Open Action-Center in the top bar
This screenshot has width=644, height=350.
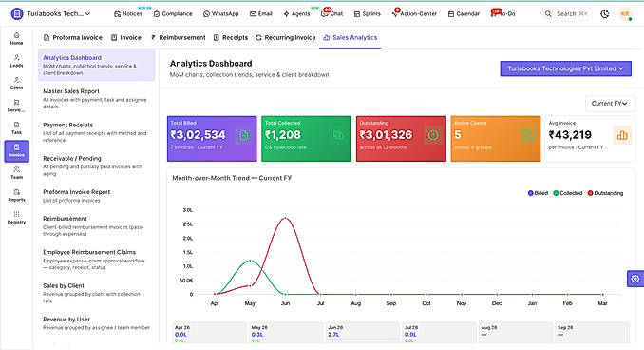[414, 14]
